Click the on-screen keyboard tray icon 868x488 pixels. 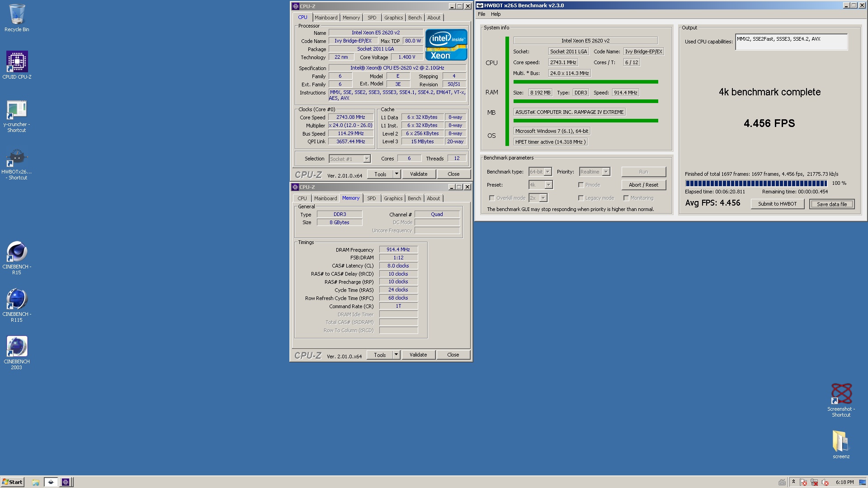click(x=782, y=482)
